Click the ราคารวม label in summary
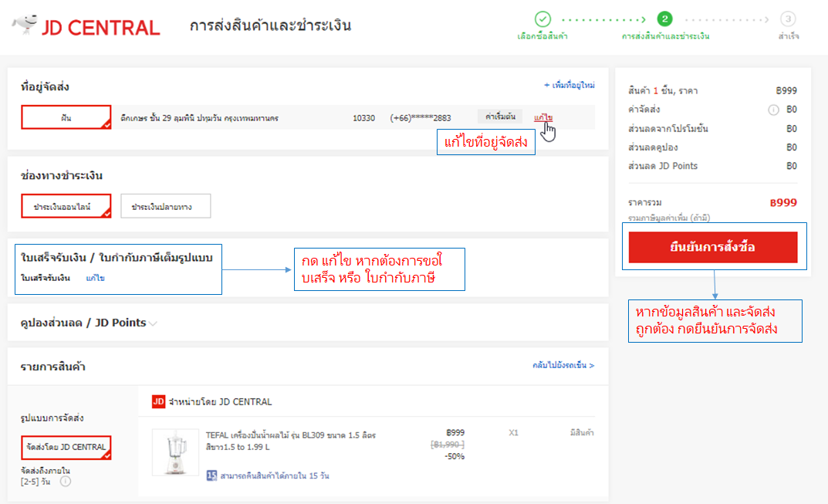Image resolution: width=828 pixels, height=504 pixels. click(645, 202)
